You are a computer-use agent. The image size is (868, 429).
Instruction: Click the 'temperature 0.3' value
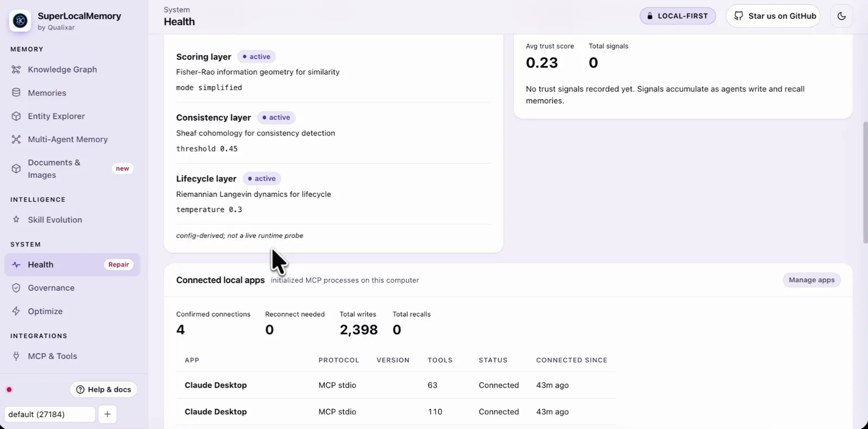click(209, 209)
